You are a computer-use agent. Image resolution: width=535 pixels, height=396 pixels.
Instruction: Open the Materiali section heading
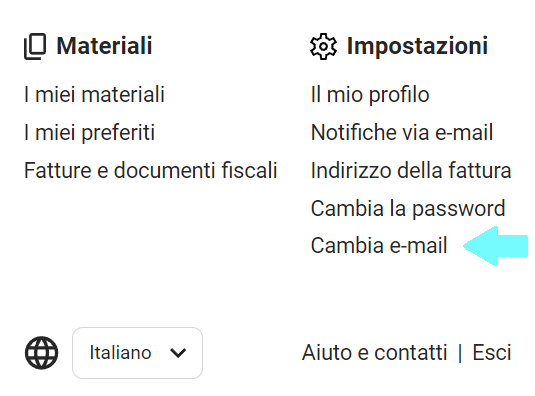tap(104, 46)
